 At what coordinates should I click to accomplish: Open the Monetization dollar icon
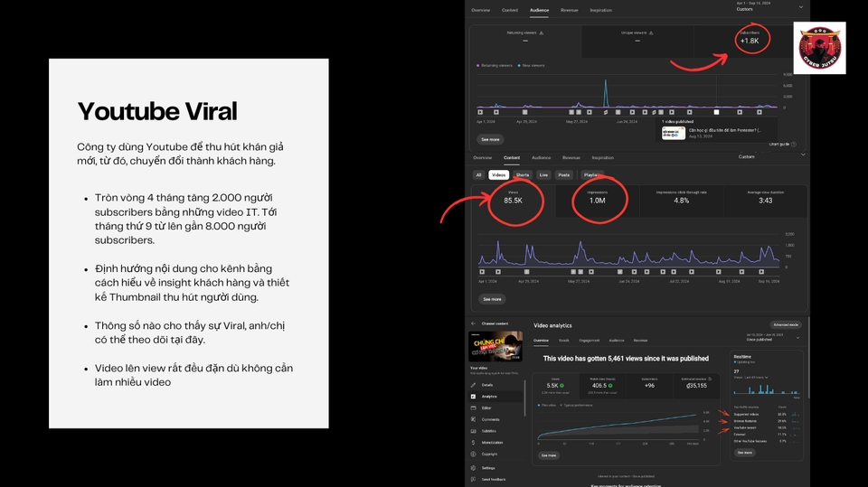473,443
